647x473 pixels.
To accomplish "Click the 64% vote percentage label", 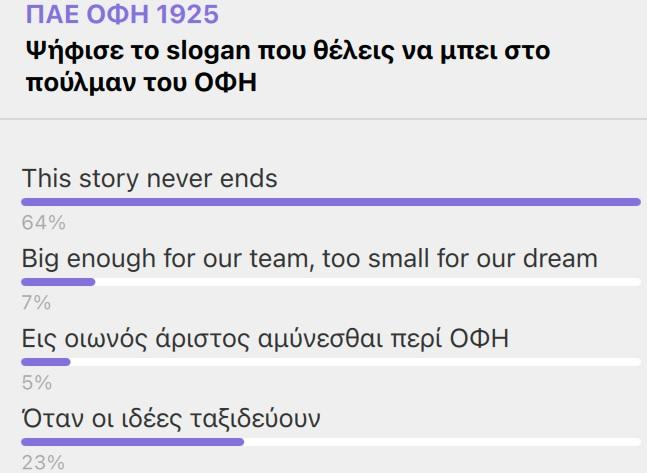I will (44, 223).
